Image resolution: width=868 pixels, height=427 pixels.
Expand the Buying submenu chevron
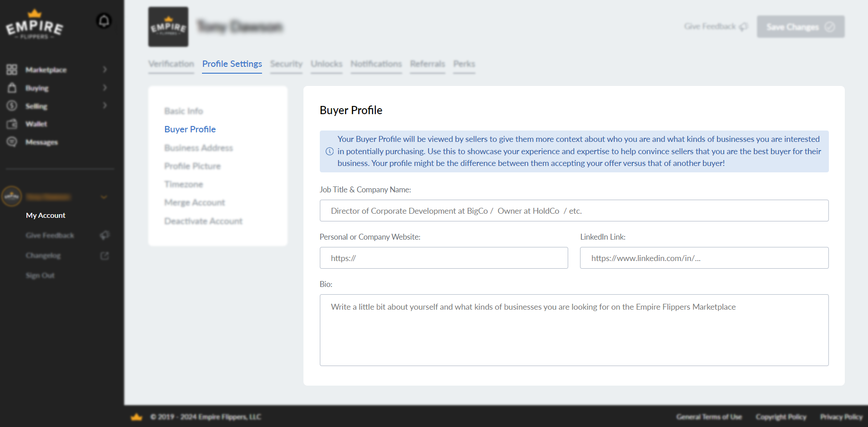point(105,88)
